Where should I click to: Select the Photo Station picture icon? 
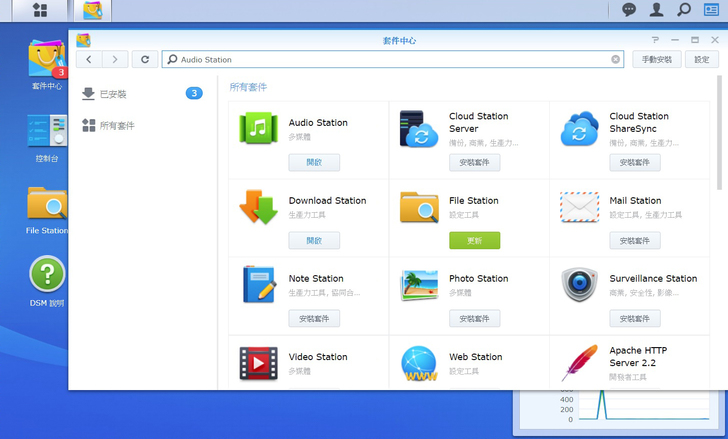419,285
